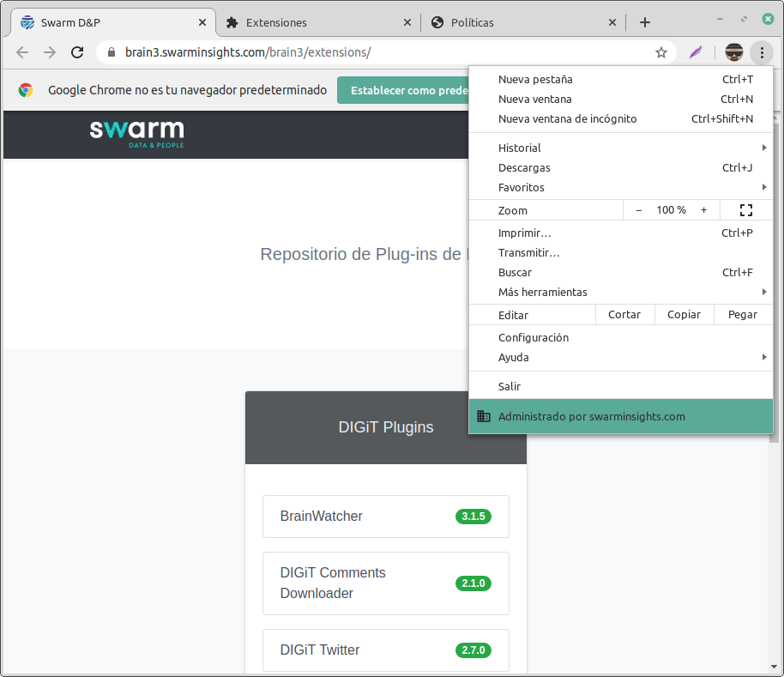784x677 pixels.
Task: Close the Extensiones tab
Action: 407,22
